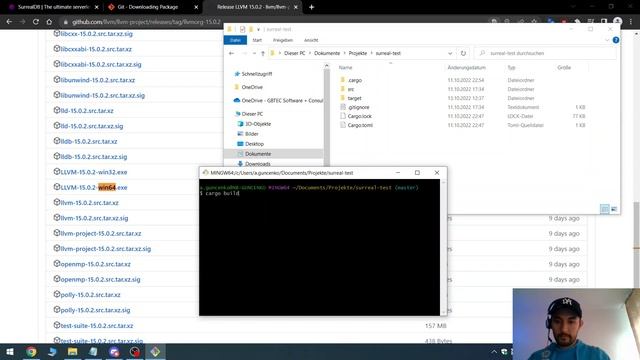The height and width of the screenshot is (360, 640).
Task: Open a new browser tab
Action: [x=311, y=7]
